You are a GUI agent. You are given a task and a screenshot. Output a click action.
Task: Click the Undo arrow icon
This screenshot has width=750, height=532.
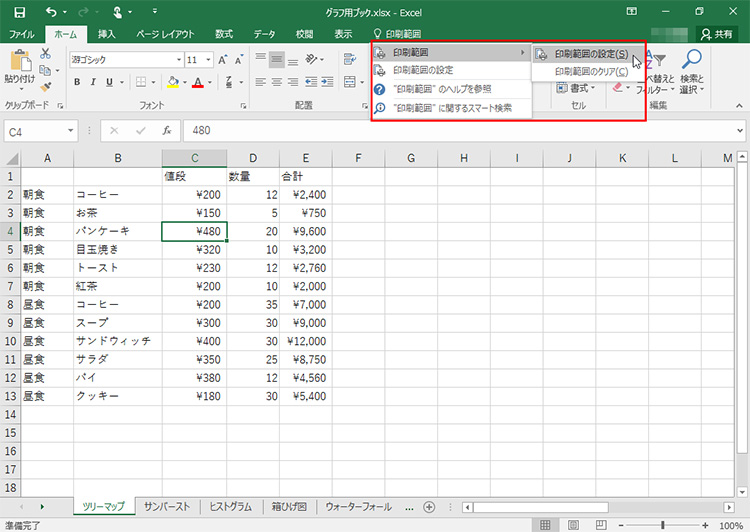[52, 12]
